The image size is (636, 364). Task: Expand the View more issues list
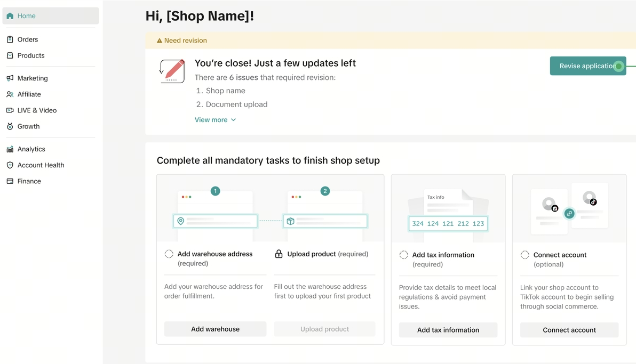click(x=215, y=120)
